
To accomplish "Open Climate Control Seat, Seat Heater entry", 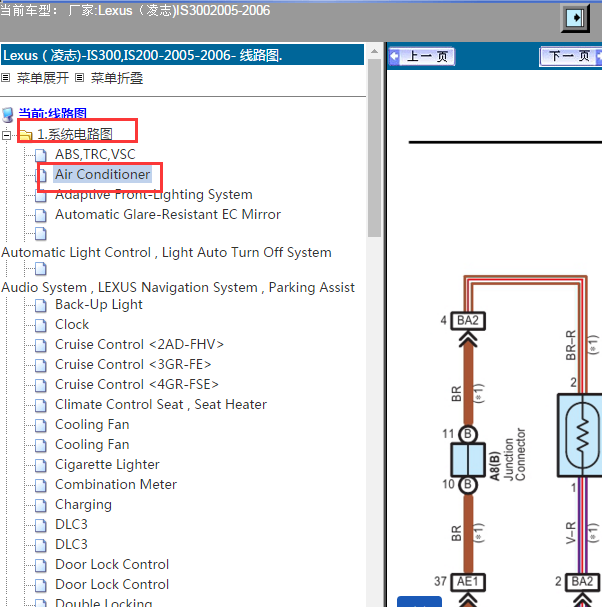I will click(x=161, y=405).
